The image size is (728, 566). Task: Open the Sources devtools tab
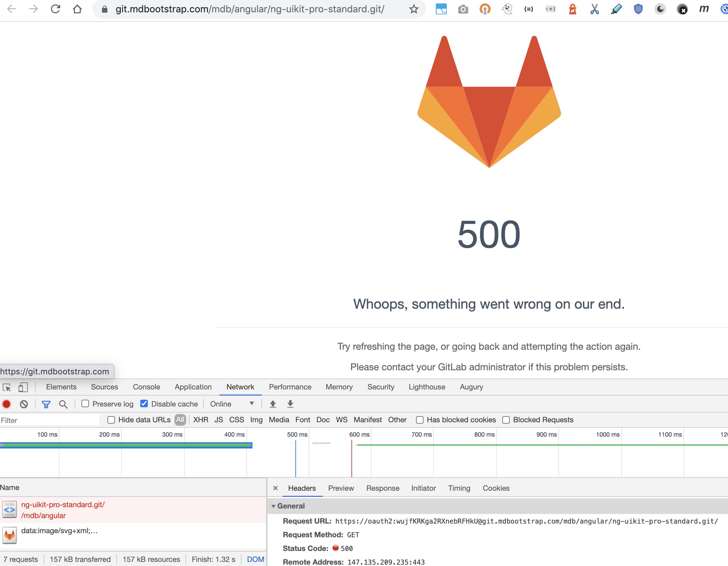(104, 387)
